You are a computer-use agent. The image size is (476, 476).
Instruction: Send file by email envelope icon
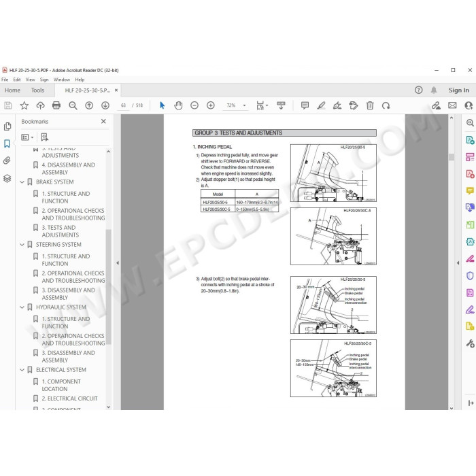452,105
